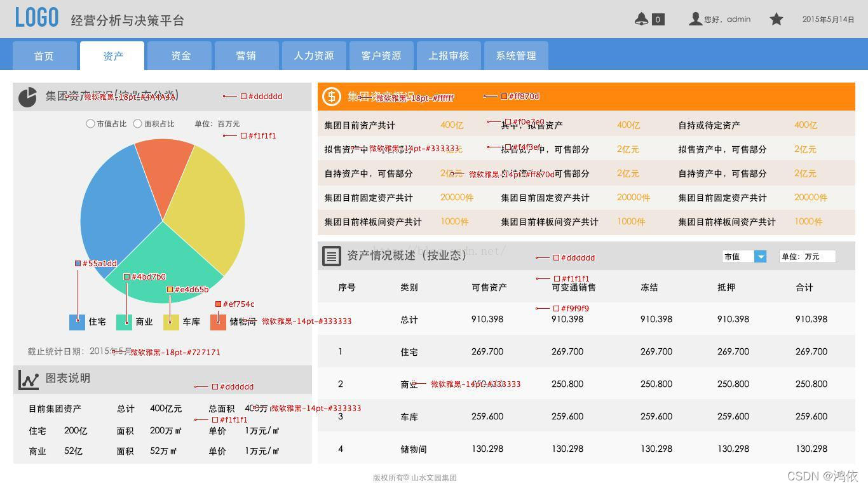Click the 200万㎡ area value

pyautogui.click(x=166, y=431)
